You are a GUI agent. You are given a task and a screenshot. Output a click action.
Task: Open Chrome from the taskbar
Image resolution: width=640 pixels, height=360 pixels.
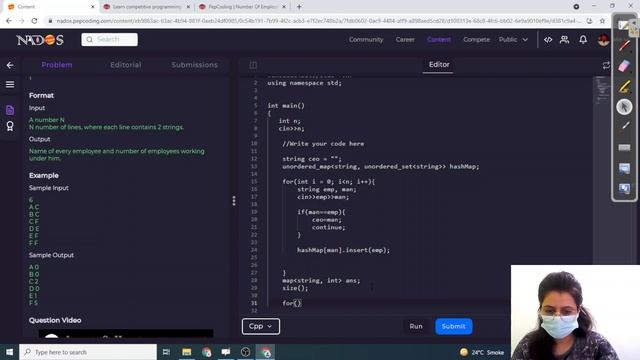pos(265,352)
